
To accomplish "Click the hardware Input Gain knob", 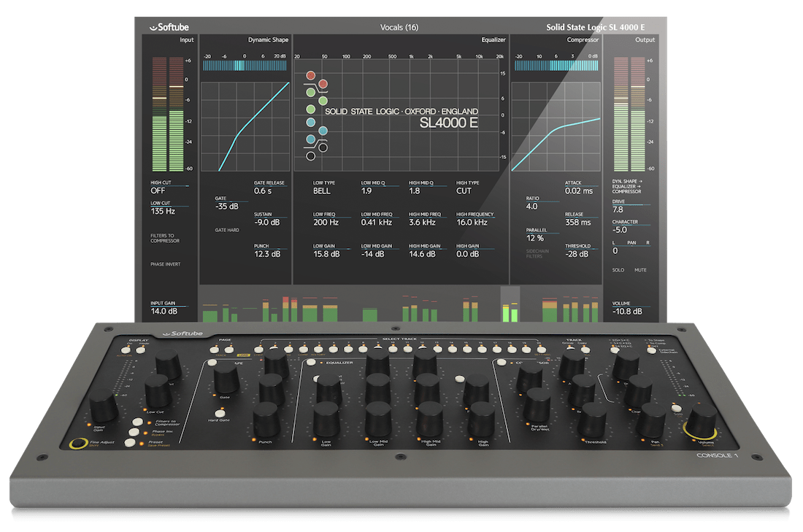I will (x=104, y=405).
